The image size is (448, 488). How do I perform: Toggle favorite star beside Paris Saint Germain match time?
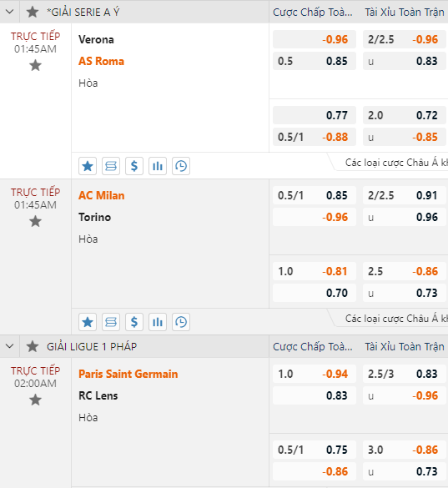[x=36, y=400]
